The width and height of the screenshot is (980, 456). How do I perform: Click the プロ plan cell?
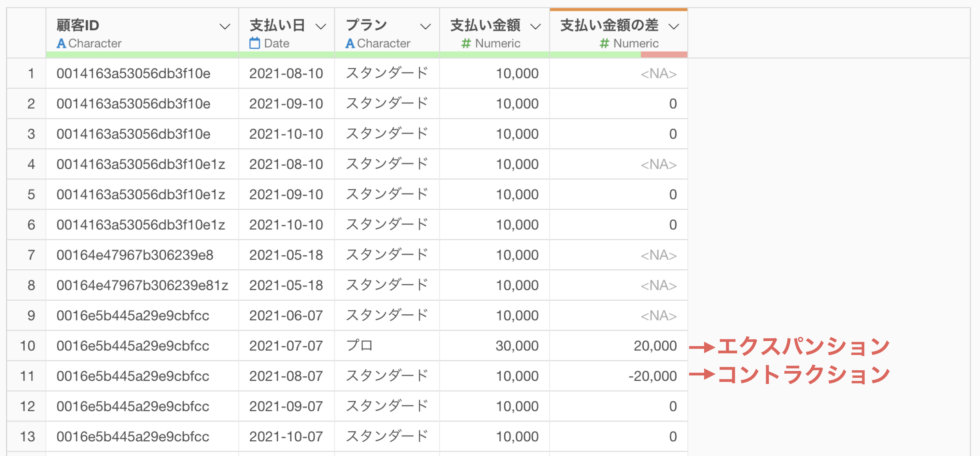click(x=359, y=346)
